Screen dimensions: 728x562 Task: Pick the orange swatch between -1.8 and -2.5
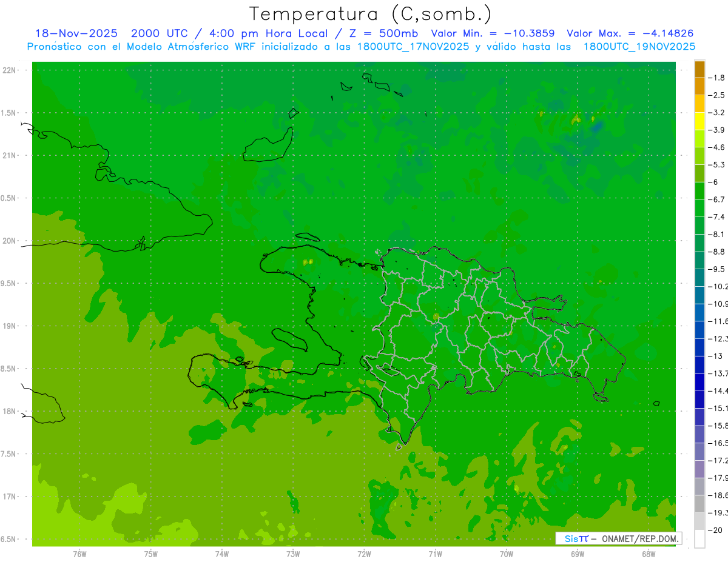click(699, 87)
